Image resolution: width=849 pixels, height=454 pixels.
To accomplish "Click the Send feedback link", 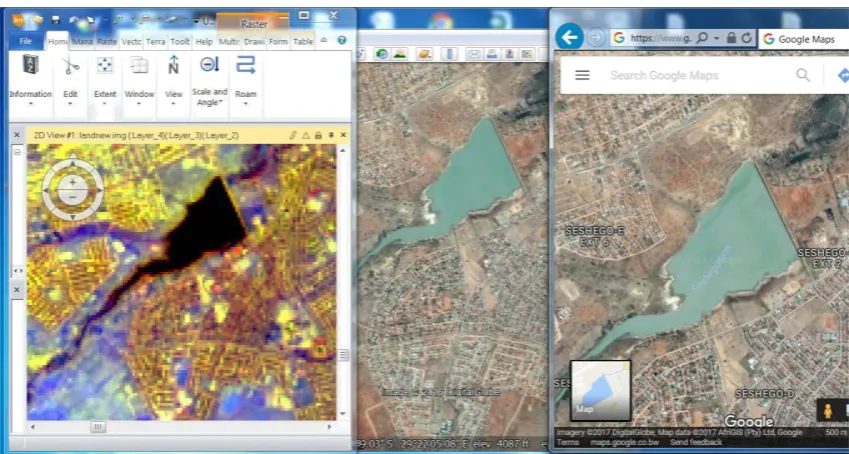I will pos(695,442).
